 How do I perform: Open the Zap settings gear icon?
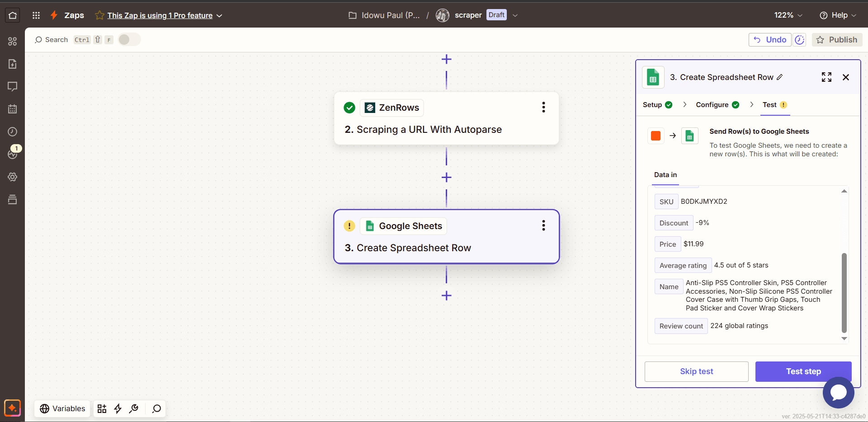13,177
